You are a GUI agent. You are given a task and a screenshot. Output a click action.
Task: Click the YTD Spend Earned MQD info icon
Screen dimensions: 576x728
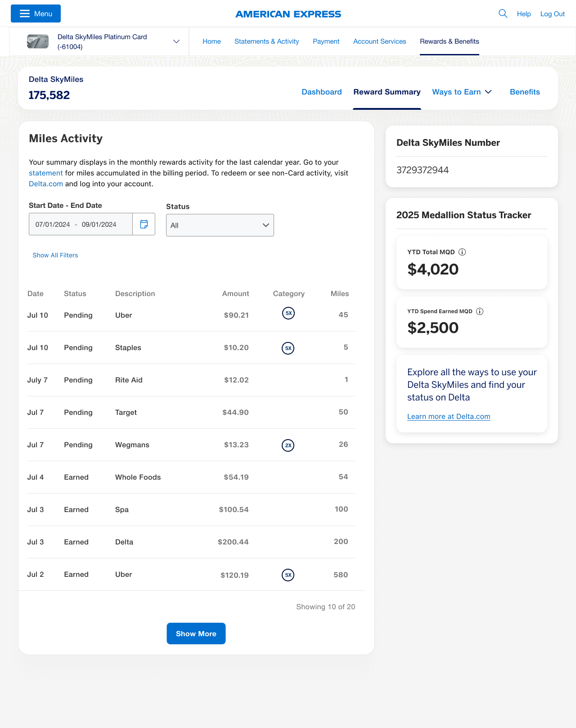click(480, 311)
